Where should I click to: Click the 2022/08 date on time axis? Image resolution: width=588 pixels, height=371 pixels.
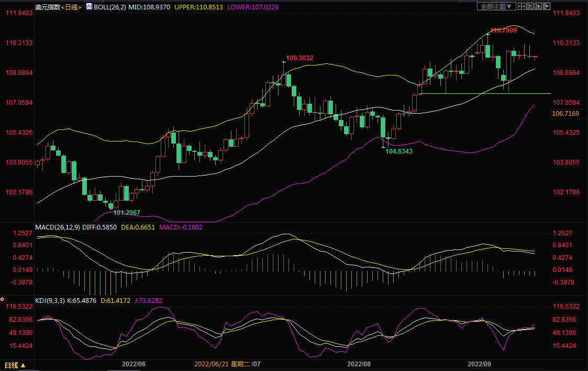359,364
